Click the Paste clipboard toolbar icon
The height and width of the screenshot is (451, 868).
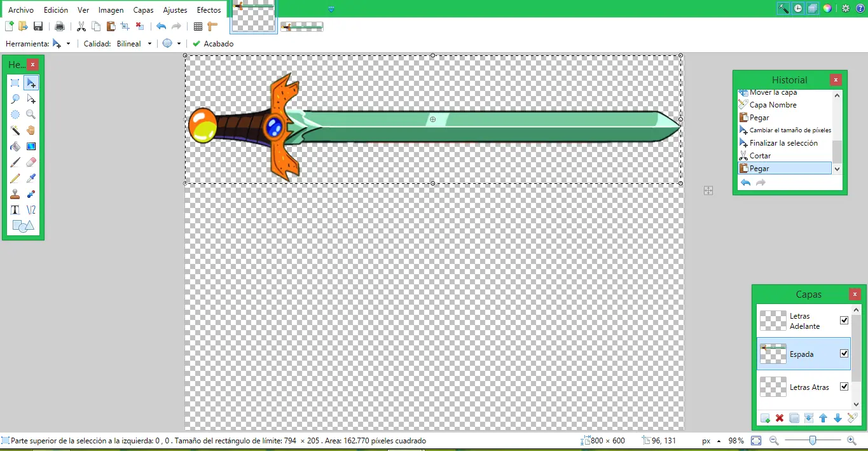pyautogui.click(x=111, y=26)
